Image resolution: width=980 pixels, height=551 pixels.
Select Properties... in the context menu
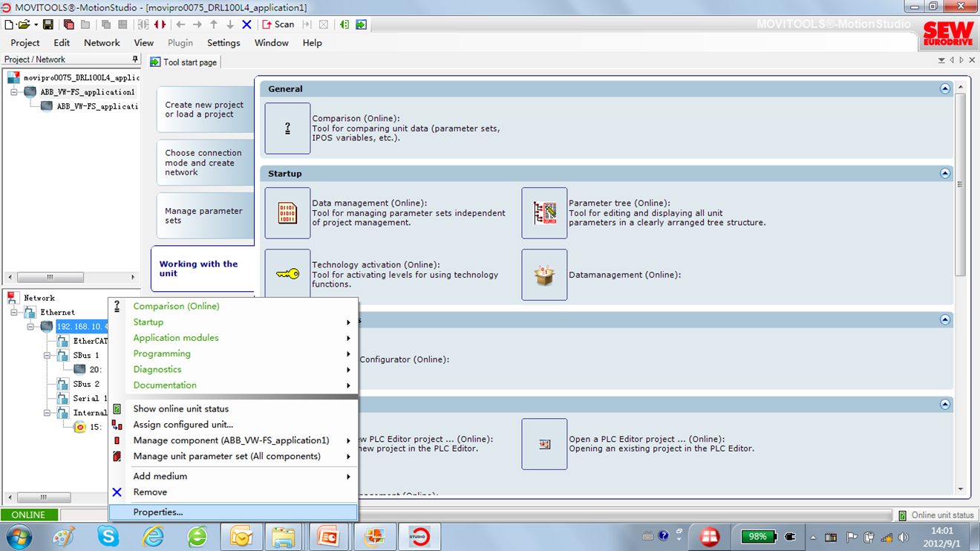tap(158, 512)
